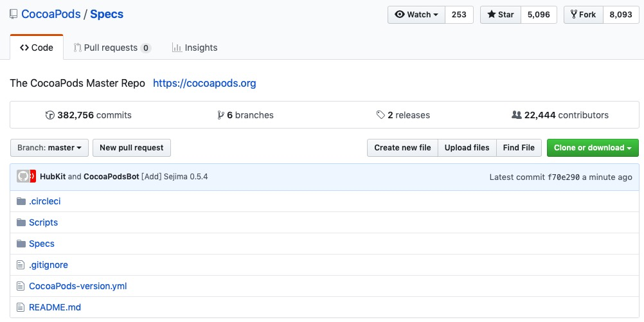The image size is (644, 322).
Task: View the 22,444 contributors list
Action: click(x=560, y=116)
